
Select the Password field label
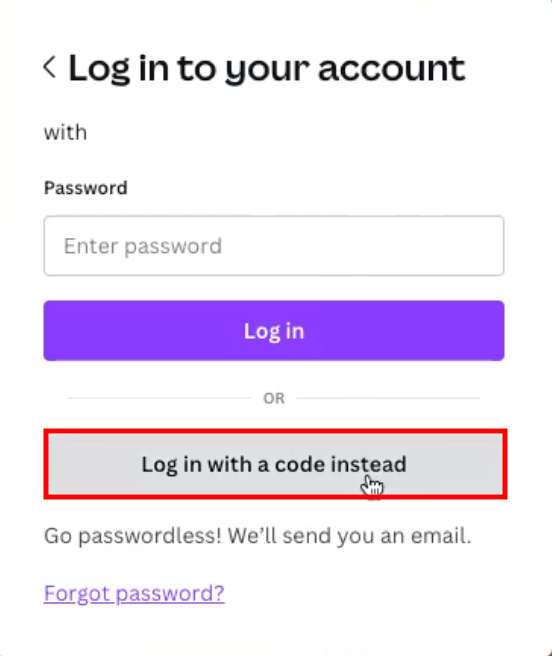[x=85, y=188]
